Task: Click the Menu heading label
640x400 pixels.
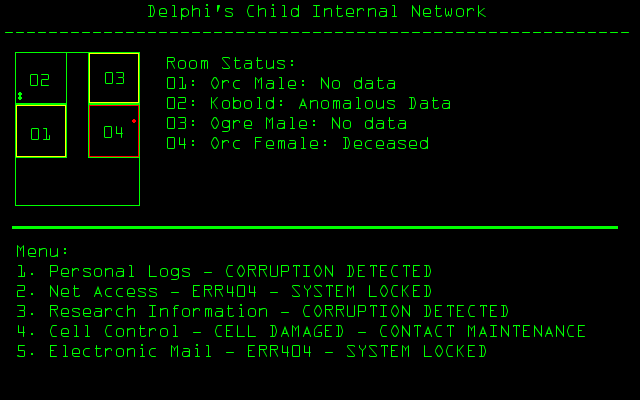Action: click(x=43, y=251)
